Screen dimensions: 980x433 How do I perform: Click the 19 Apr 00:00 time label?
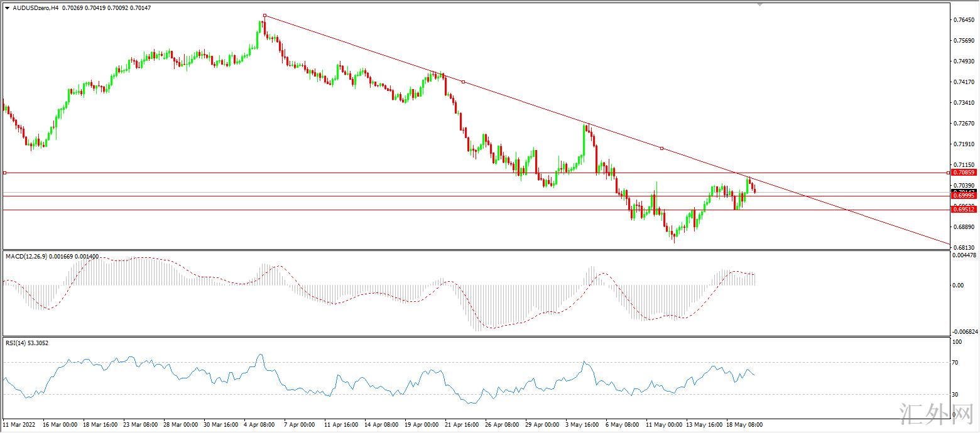click(x=421, y=425)
